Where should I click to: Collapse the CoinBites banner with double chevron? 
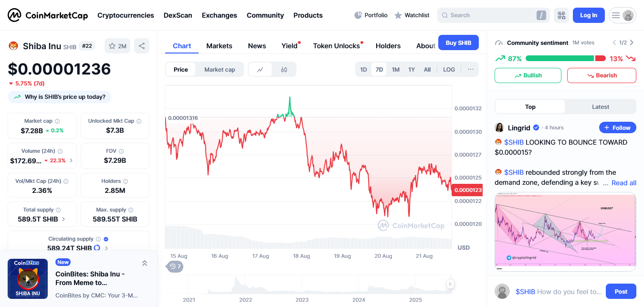point(145,264)
